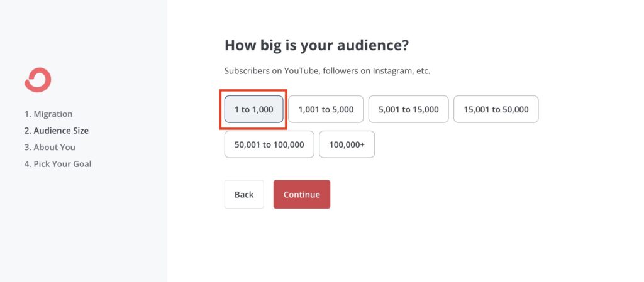Jump to the About You step
The image size is (644, 282).
click(x=50, y=147)
